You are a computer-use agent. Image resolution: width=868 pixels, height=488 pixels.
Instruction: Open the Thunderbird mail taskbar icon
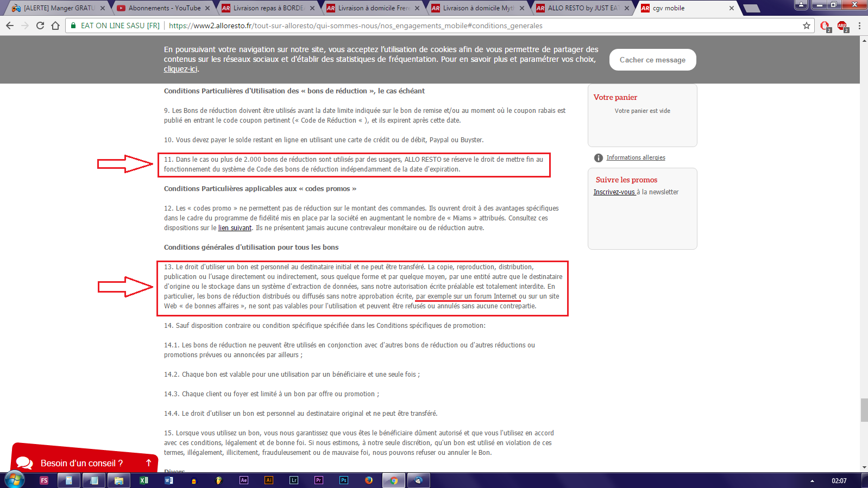[419, 480]
